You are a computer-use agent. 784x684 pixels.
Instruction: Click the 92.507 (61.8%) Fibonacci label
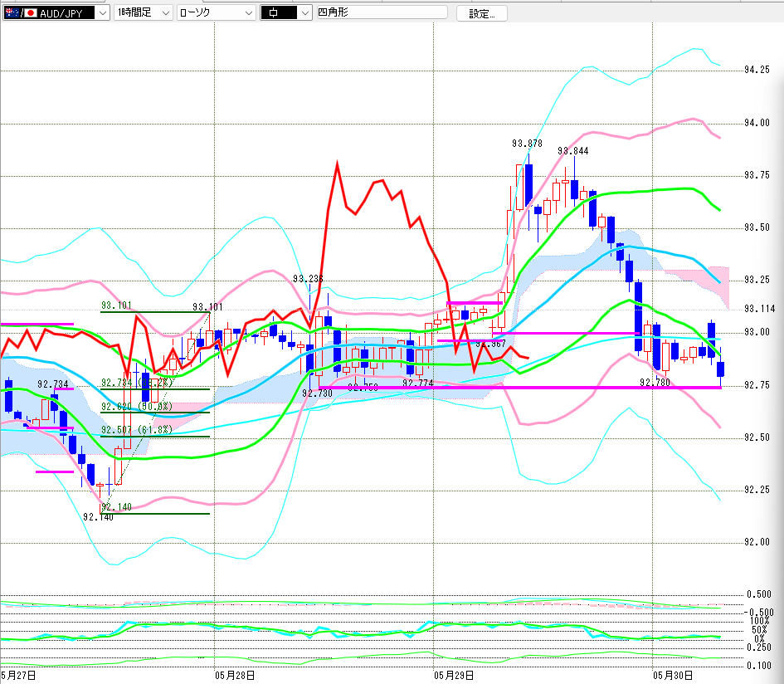[x=137, y=430]
